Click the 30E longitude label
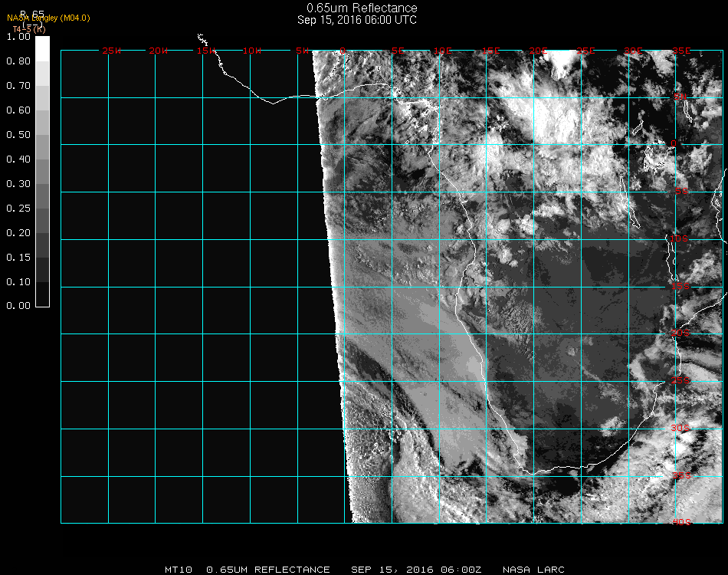 [633, 51]
